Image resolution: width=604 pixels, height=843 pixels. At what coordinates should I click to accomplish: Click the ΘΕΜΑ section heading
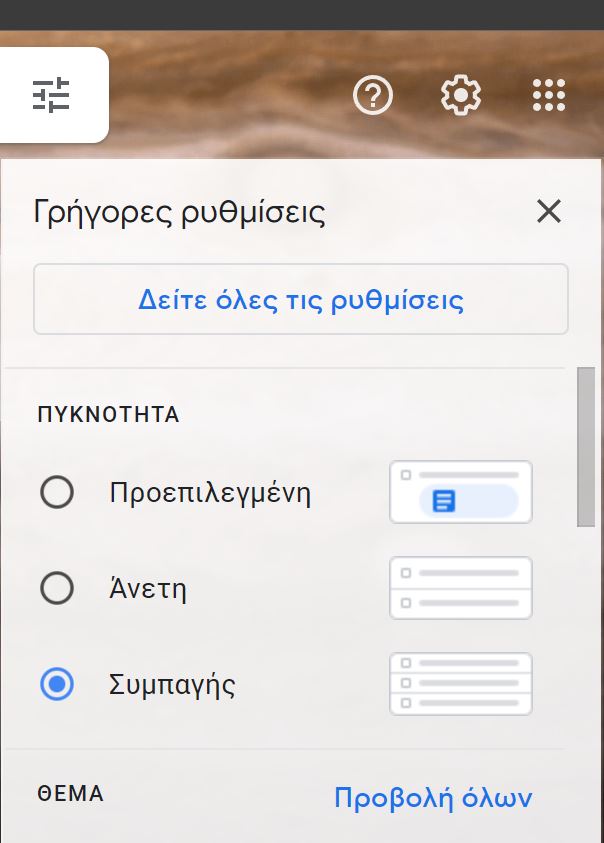point(70,794)
